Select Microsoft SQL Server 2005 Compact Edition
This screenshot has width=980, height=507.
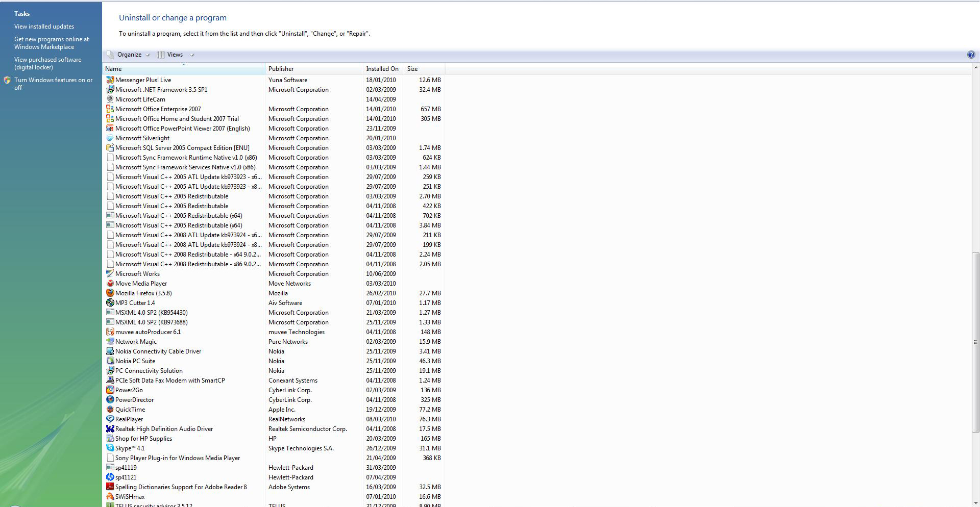[182, 147]
